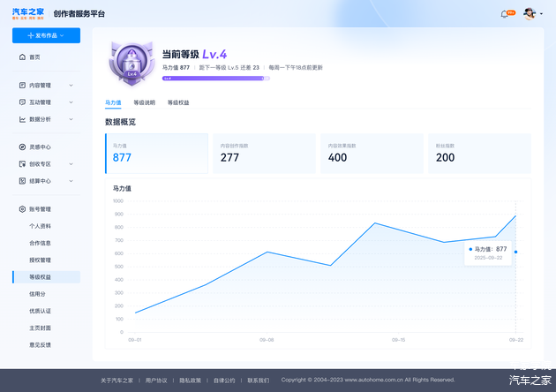This screenshot has height=392, width=556.
Task: Click the 汽车之家 logo at top left
Action: pyautogui.click(x=27, y=13)
